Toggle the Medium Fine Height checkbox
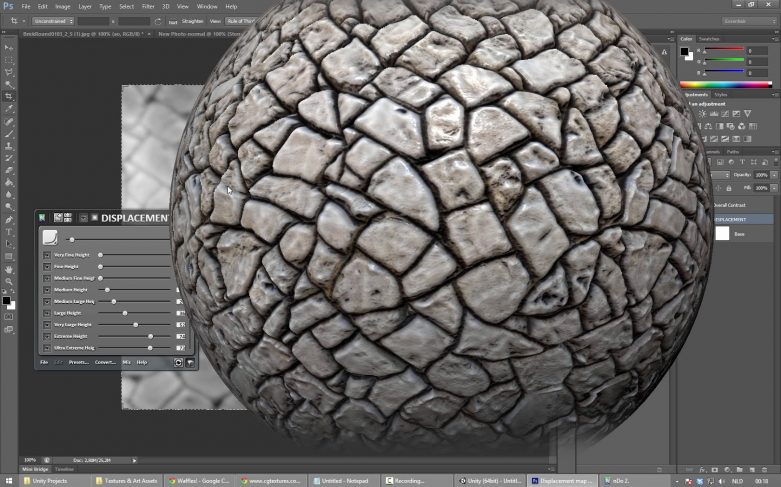The height and width of the screenshot is (487, 781). (x=47, y=278)
